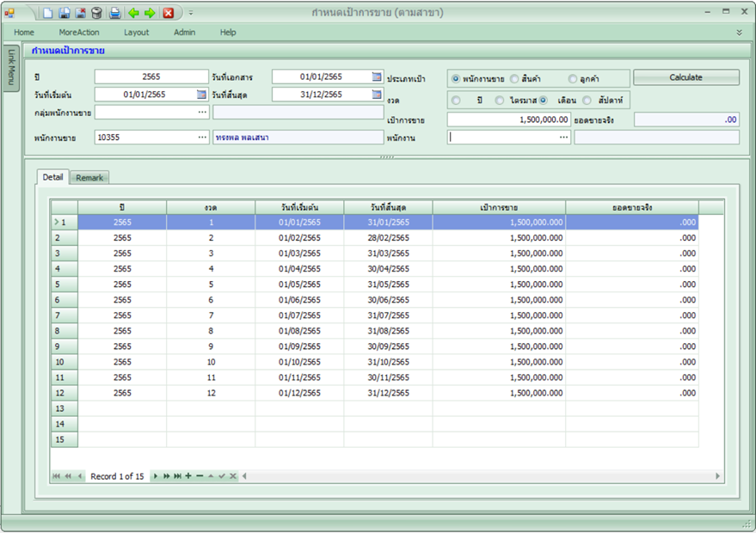Image resolution: width=756 pixels, height=533 pixels.
Task: Click the green forward arrow icon
Action: pyautogui.click(x=150, y=13)
